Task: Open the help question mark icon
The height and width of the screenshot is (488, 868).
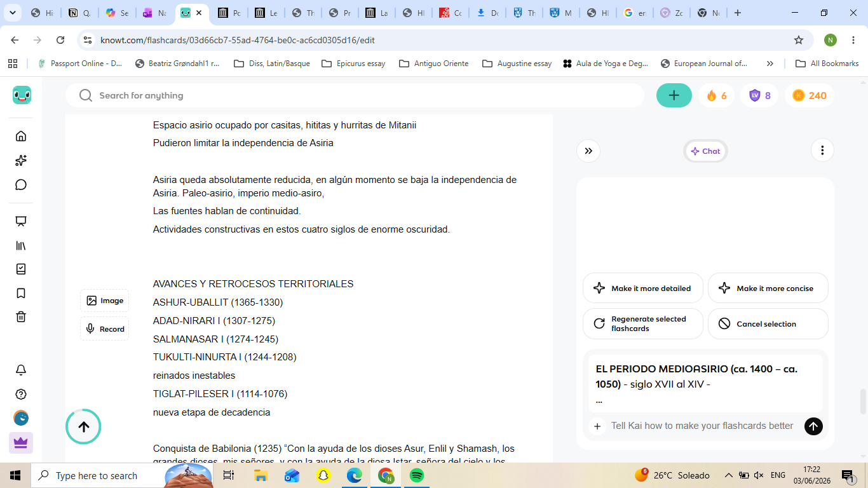Action: tap(21, 394)
